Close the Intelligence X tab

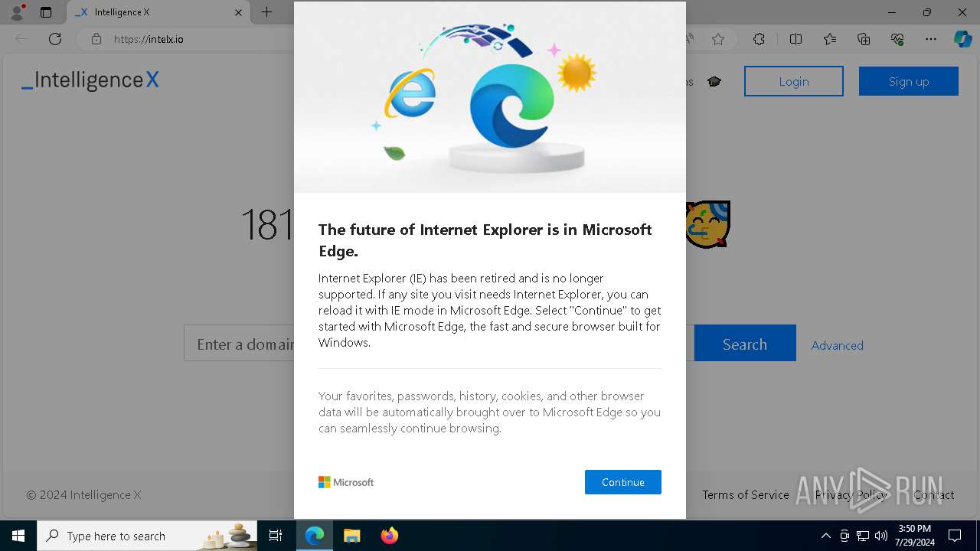[238, 12]
